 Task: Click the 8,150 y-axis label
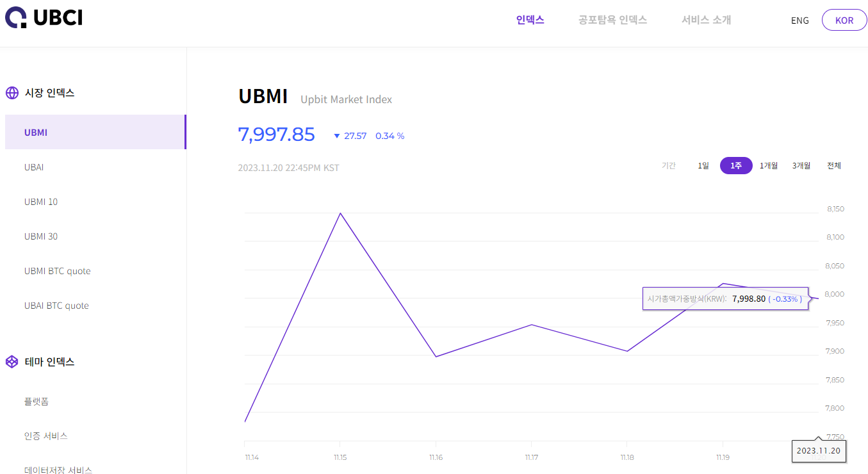coord(835,209)
